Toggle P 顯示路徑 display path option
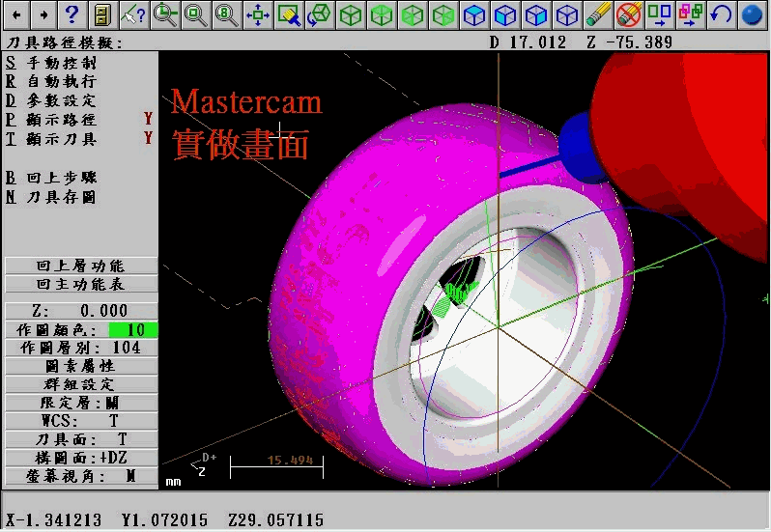Viewport: 771px width, 532px height. pyautogui.click(x=79, y=120)
